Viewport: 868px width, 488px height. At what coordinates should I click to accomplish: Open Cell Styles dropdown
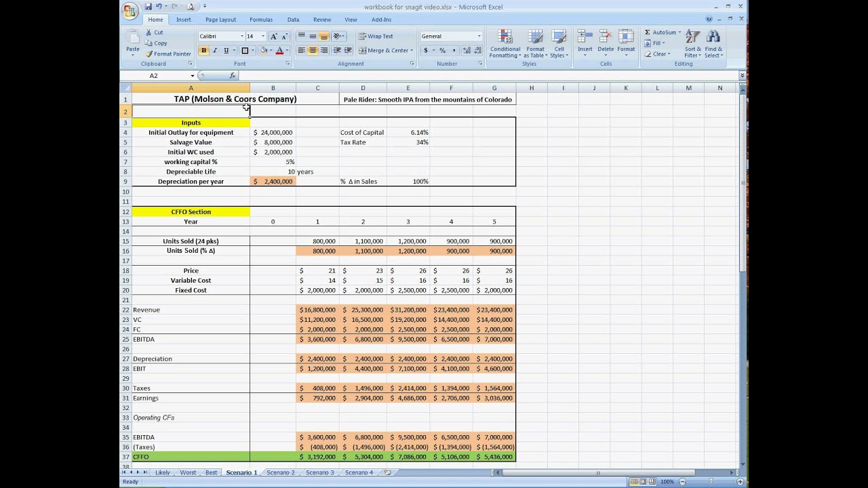point(559,44)
